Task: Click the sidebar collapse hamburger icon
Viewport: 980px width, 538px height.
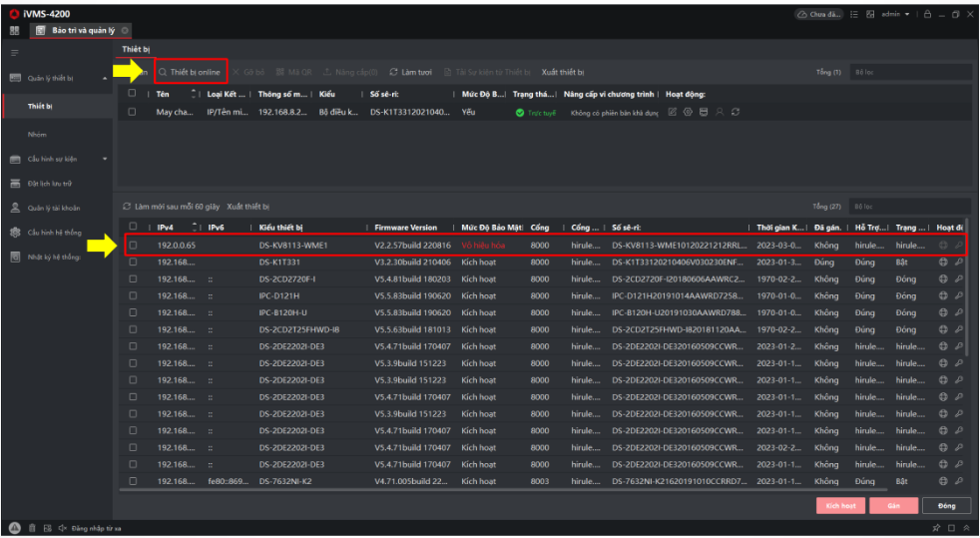Action: (15, 51)
